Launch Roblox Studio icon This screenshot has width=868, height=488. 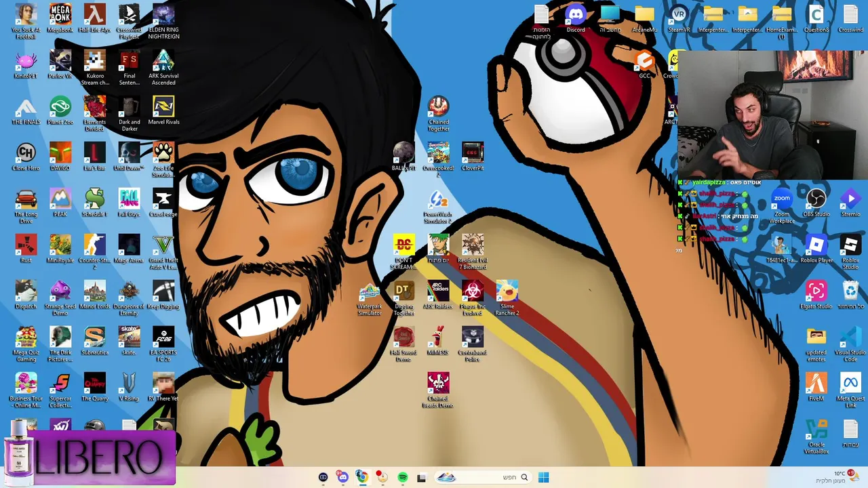pos(850,251)
